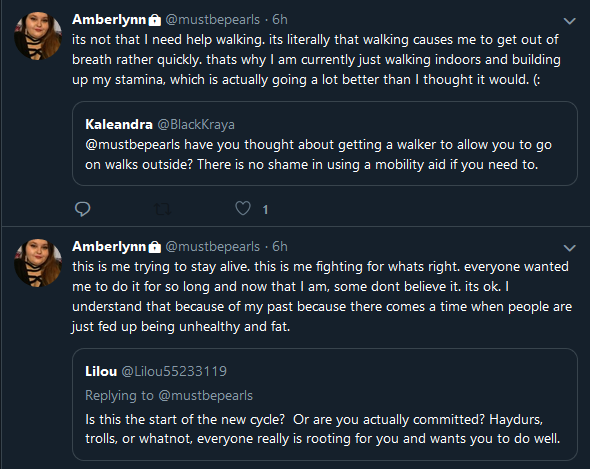
Task: Click the reply speech bubble icon
Action: click(82, 209)
